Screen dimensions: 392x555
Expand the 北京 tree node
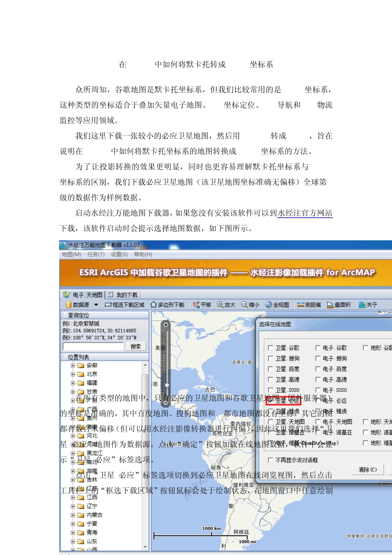pos(73,374)
